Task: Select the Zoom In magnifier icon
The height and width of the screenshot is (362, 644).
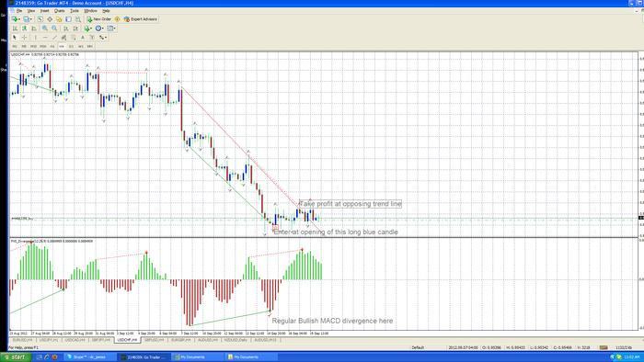Action: click(45, 28)
